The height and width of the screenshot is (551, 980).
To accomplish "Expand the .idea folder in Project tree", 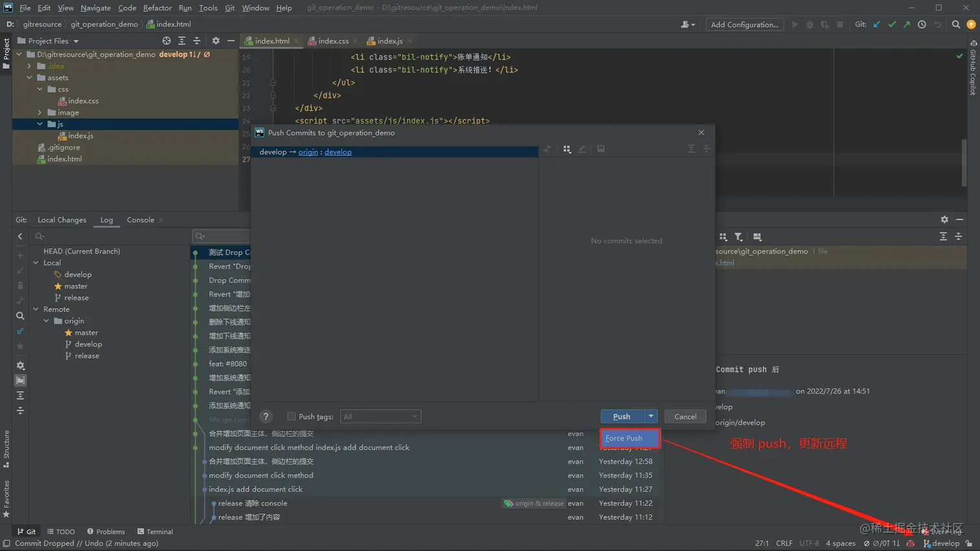I will point(29,66).
